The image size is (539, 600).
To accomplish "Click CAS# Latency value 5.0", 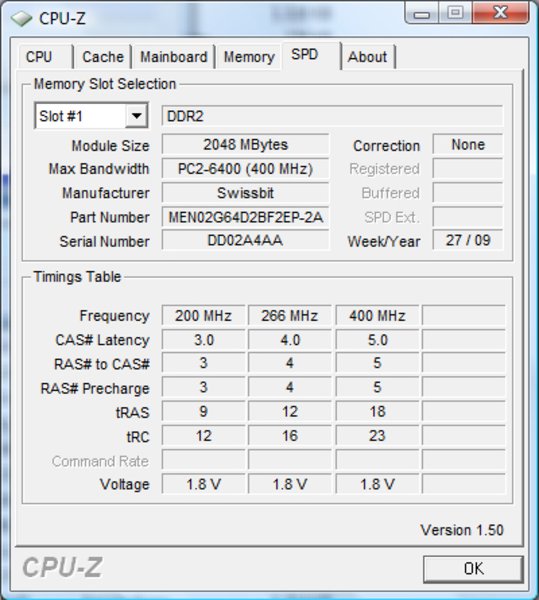I will click(x=377, y=340).
